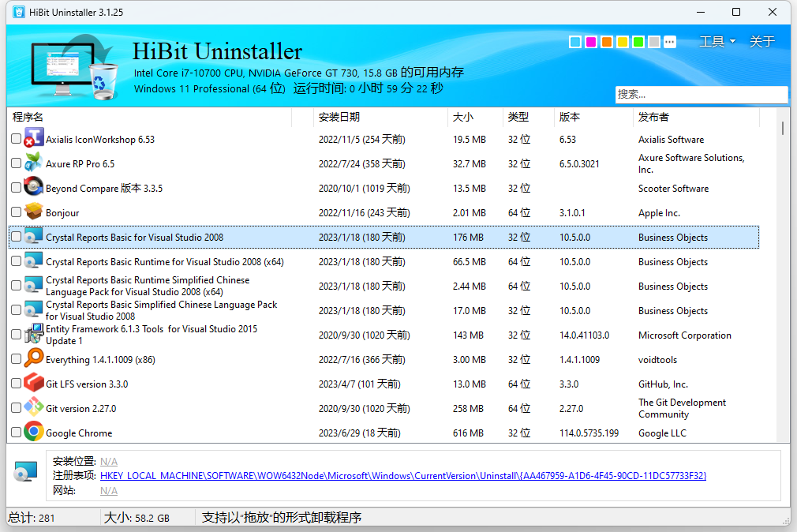This screenshot has width=797, height=532.
Task: Check the Everything 1.4.1.1009 checkbox
Action: (17, 358)
